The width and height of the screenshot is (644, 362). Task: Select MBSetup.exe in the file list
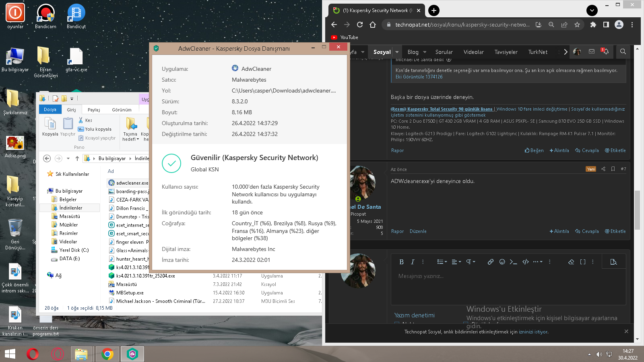pos(130,293)
